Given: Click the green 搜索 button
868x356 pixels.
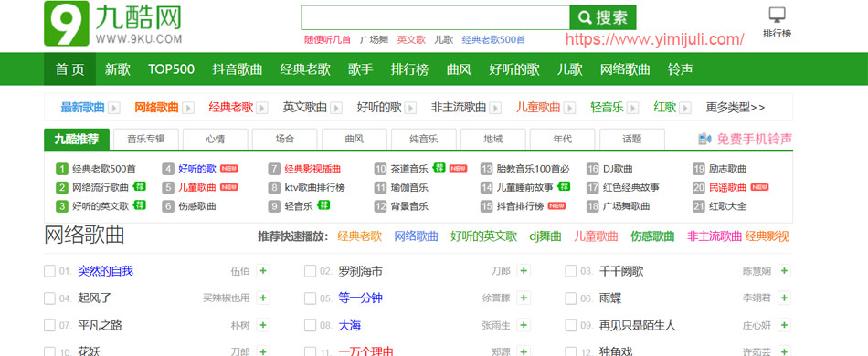Looking at the screenshot, I should [603, 17].
